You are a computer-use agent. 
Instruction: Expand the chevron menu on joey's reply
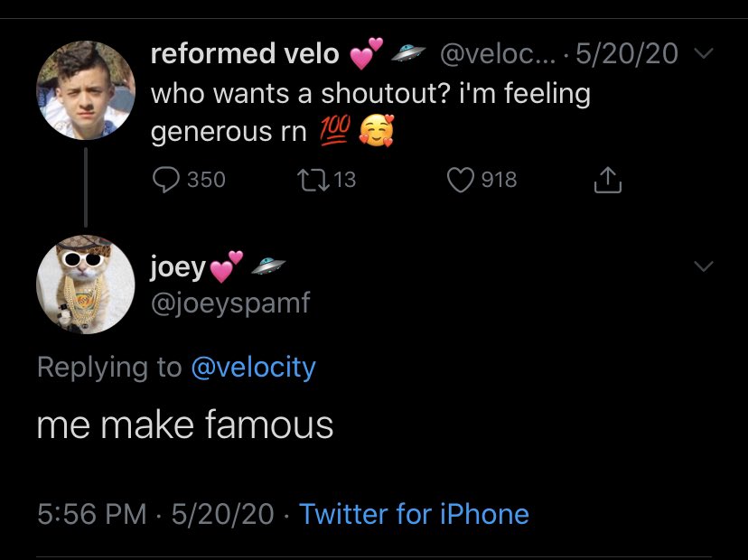(703, 266)
